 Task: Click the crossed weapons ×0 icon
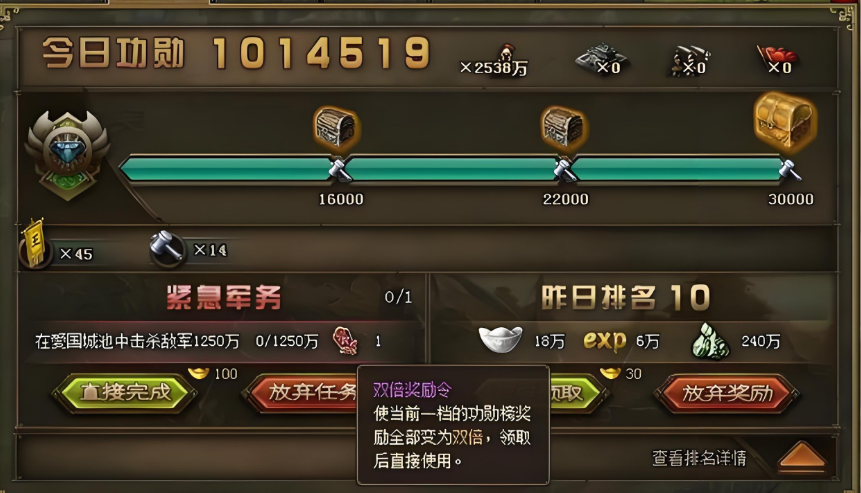click(688, 60)
